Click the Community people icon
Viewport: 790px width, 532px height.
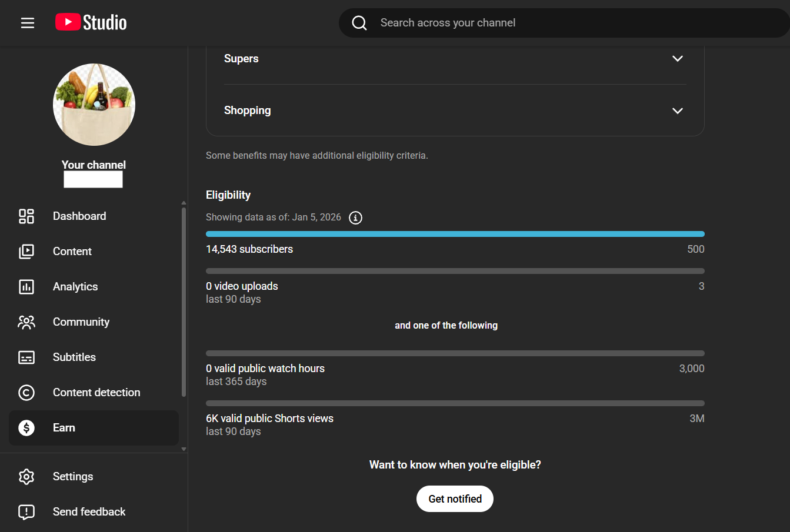point(26,322)
